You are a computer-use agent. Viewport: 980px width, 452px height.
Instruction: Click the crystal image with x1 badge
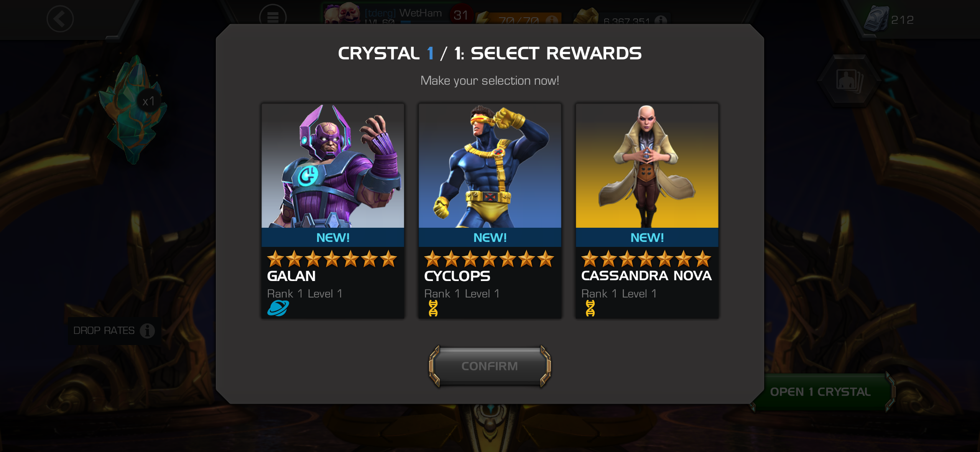coord(133,110)
